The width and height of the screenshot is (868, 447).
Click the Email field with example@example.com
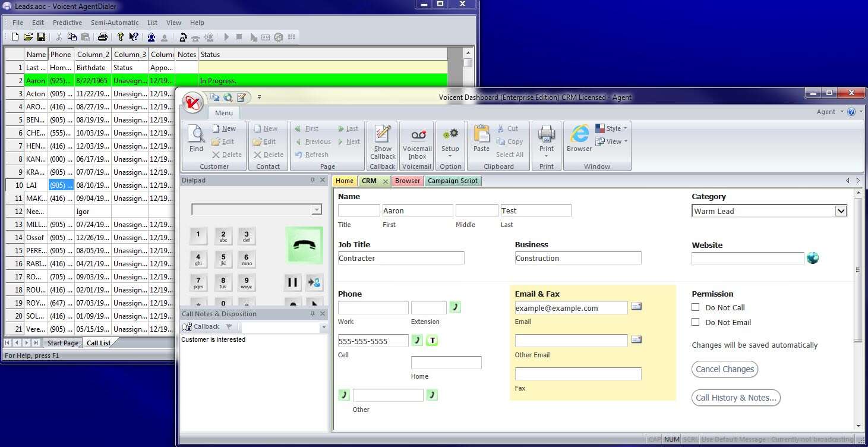point(571,308)
